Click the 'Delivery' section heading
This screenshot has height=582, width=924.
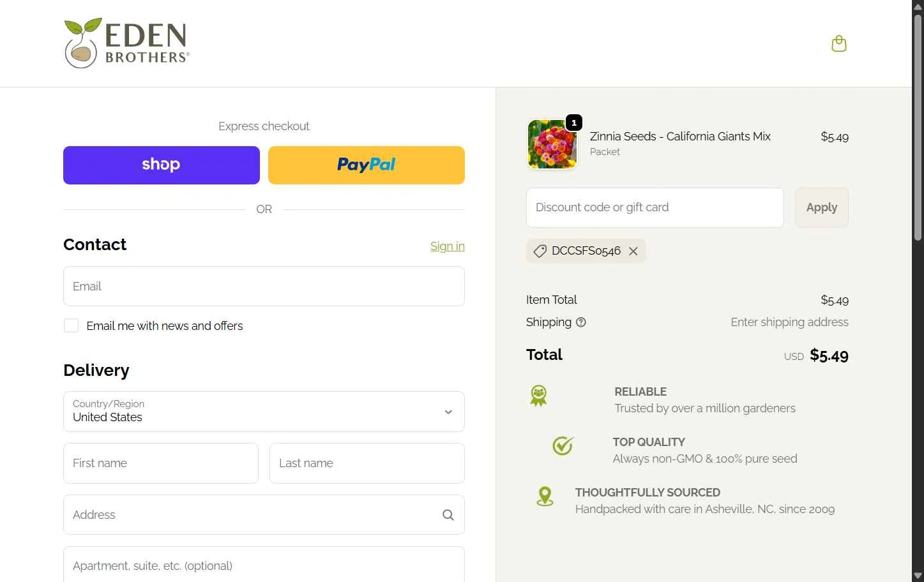pos(96,370)
